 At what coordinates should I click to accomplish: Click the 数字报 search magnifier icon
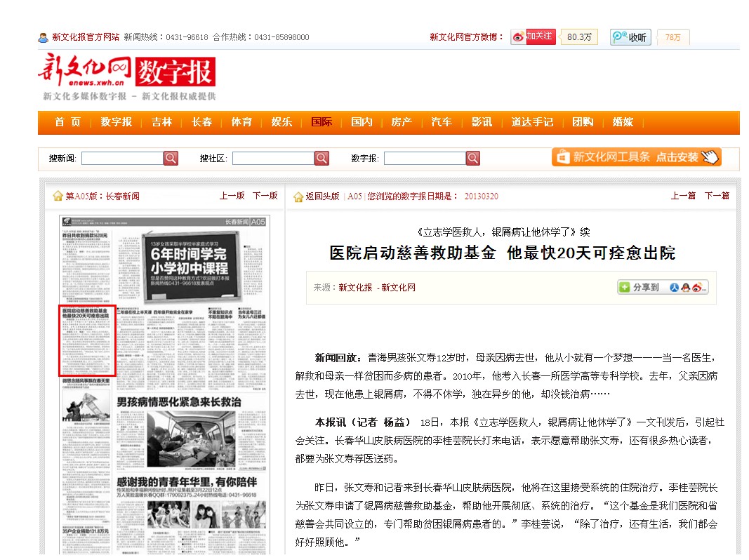pos(473,159)
